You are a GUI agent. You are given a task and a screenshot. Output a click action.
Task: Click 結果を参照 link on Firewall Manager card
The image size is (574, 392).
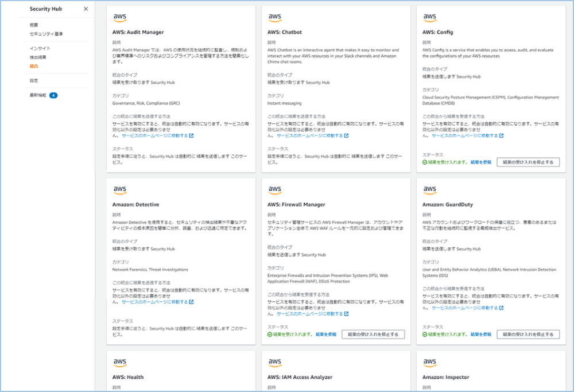(326, 335)
